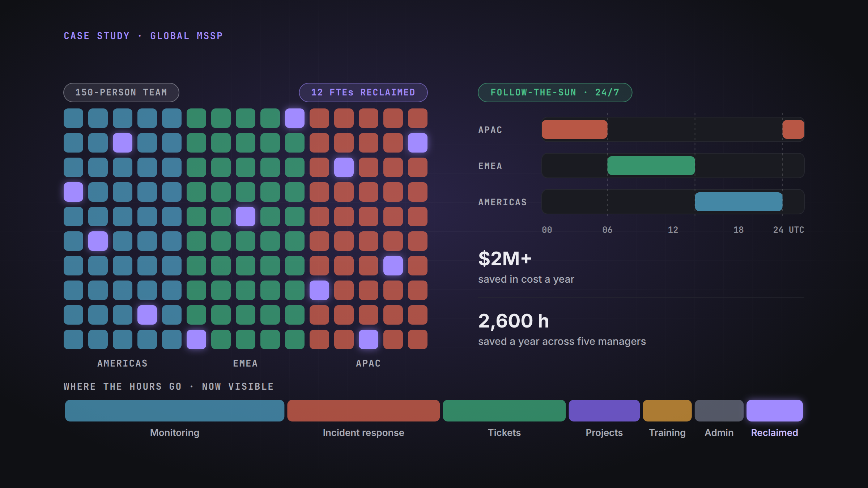The image size is (868, 488).
Task: Select the purple Projects bar segment
Action: pos(604,411)
